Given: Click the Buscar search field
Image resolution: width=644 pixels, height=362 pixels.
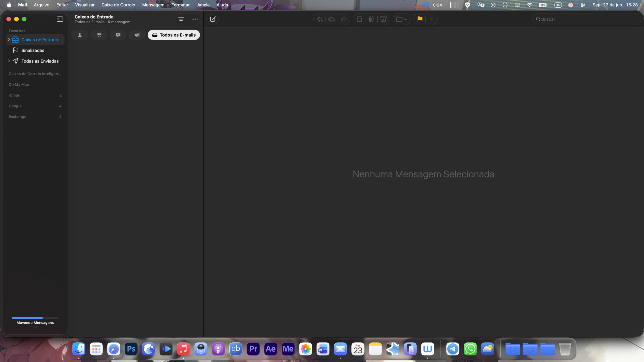Looking at the screenshot, I should [x=586, y=19].
